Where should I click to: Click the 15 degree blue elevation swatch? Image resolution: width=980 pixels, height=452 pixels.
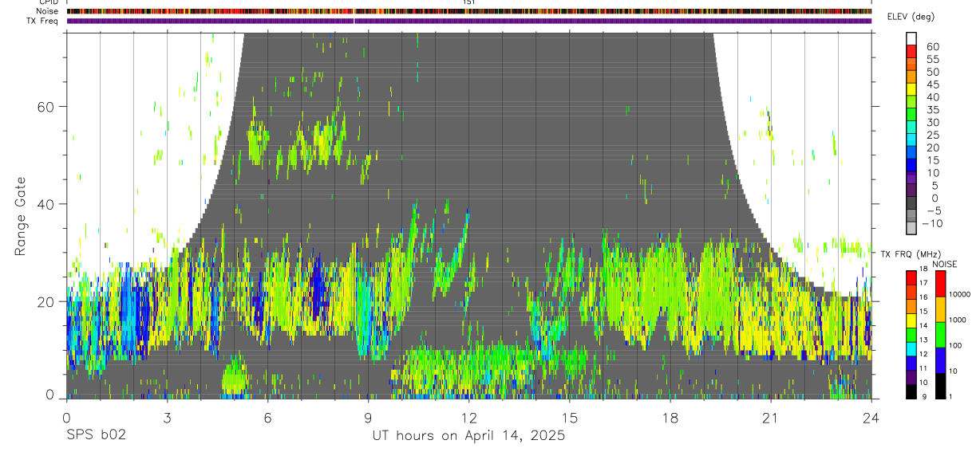911,164
